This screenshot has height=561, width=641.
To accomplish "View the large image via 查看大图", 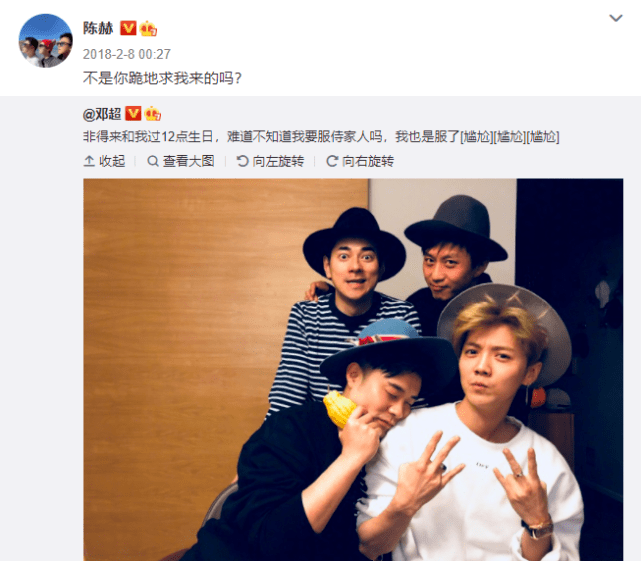I will [x=181, y=161].
